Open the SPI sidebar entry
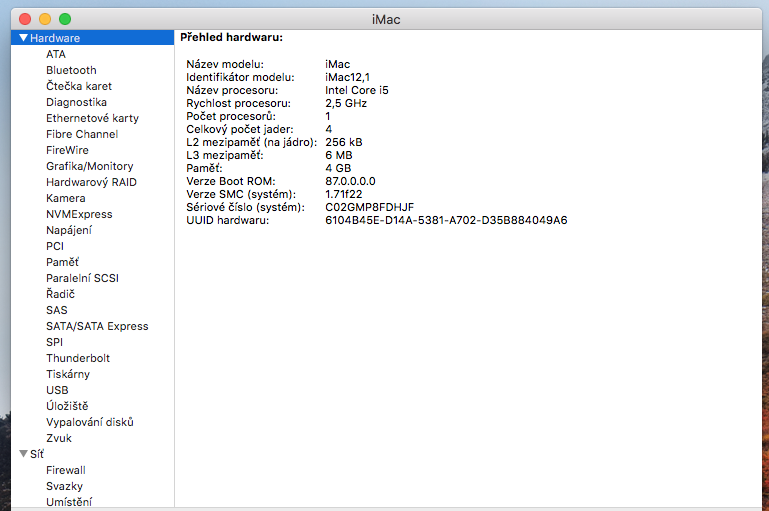Screen dimensions: 769x511 click(54, 342)
